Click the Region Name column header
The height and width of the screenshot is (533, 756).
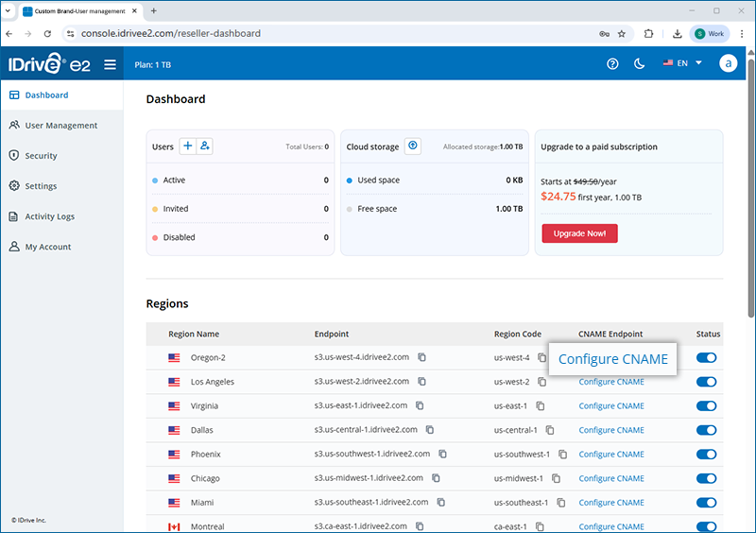pos(194,334)
